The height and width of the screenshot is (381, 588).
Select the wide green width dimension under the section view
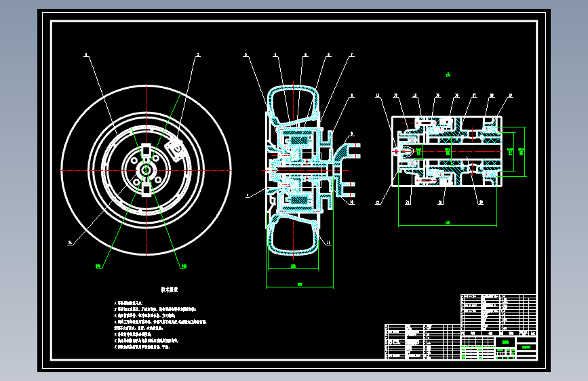coord(300,285)
